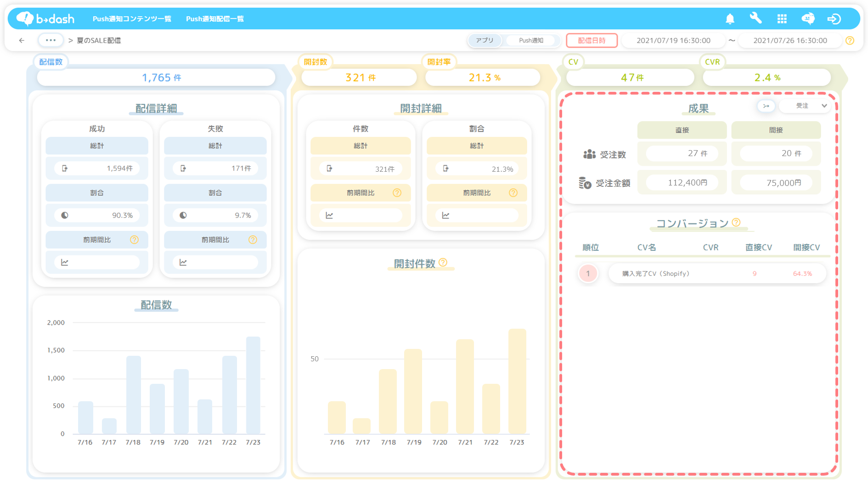868x488 pixels.
Task: Click the help icon beside date range
Action: click(x=850, y=40)
